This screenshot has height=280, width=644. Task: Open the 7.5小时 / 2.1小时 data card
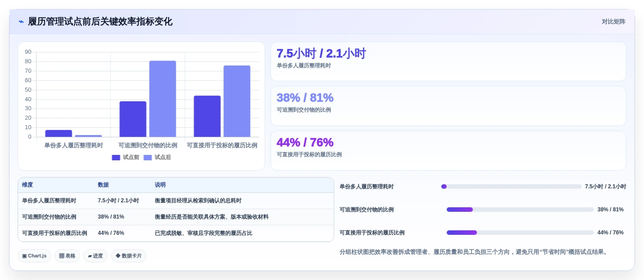(x=448, y=61)
